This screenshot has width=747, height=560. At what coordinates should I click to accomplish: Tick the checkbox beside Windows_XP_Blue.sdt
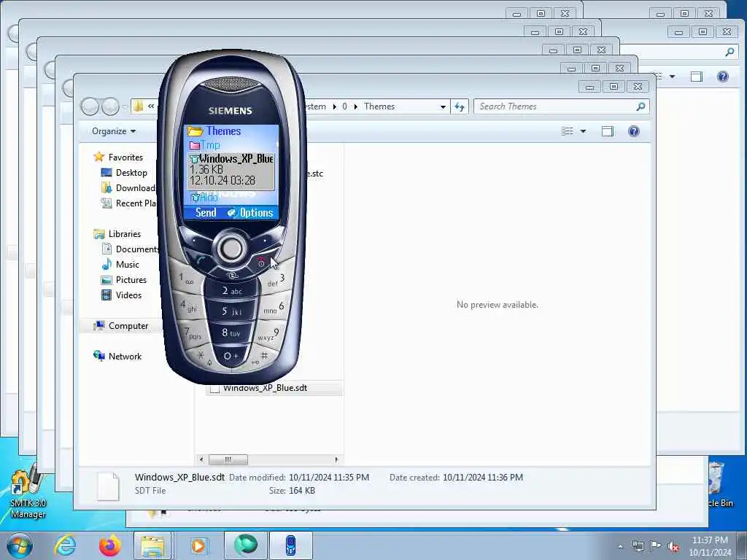[215, 389]
